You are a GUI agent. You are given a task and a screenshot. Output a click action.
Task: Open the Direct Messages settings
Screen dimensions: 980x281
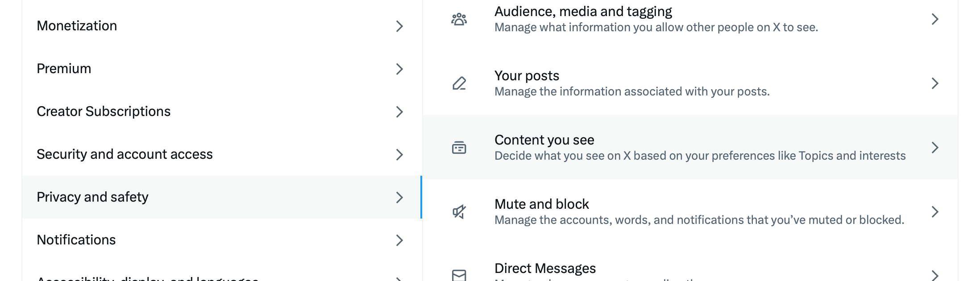pos(545,269)
